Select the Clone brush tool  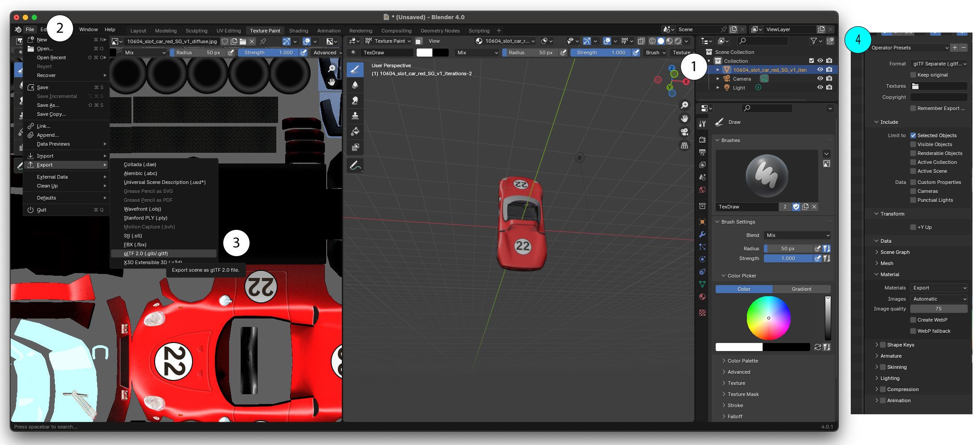coord(355,115)
